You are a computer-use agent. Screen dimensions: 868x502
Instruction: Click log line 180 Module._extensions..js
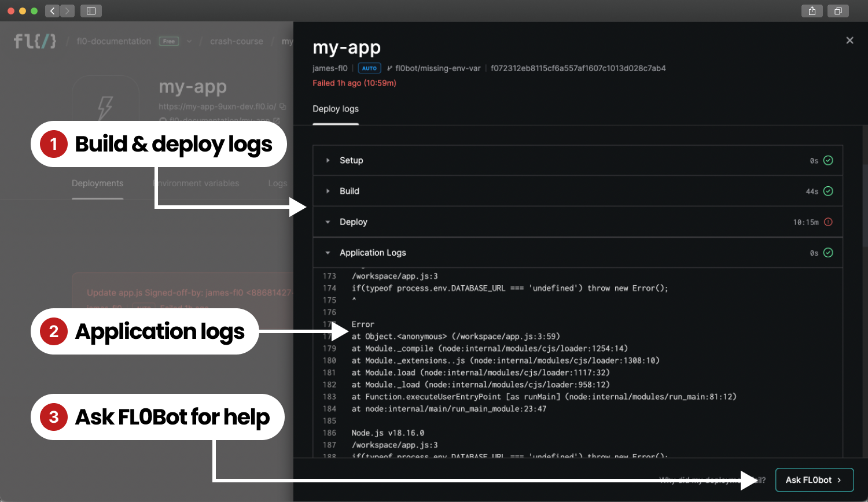[506, 360]
